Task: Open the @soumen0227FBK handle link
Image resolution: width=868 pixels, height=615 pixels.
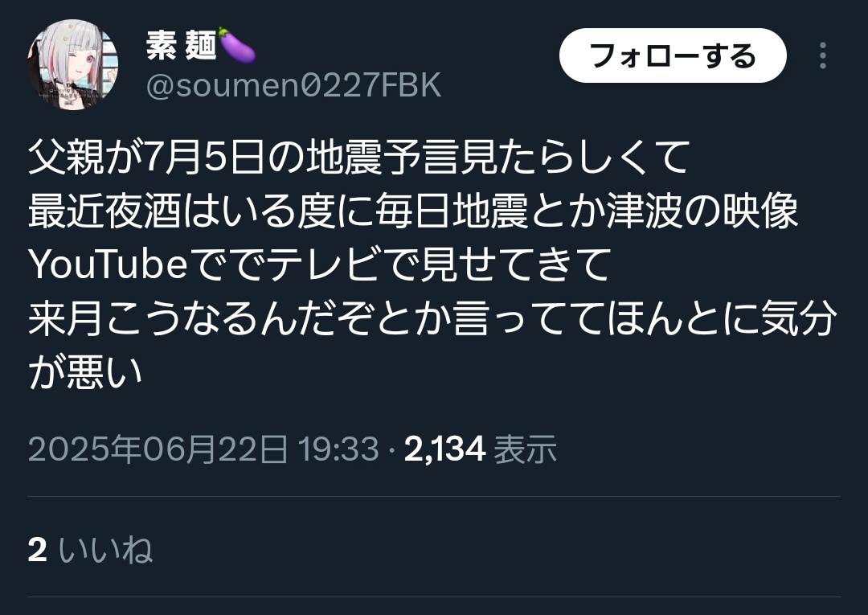Action: 293,85
